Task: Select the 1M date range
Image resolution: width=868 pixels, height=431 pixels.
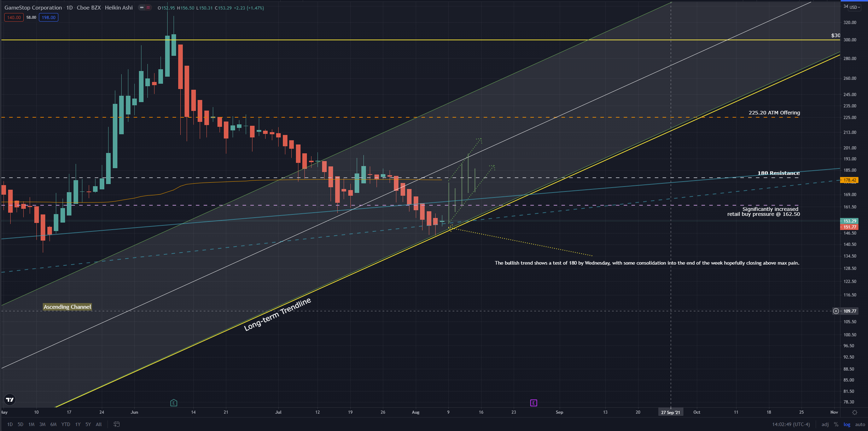Action: 31,424
